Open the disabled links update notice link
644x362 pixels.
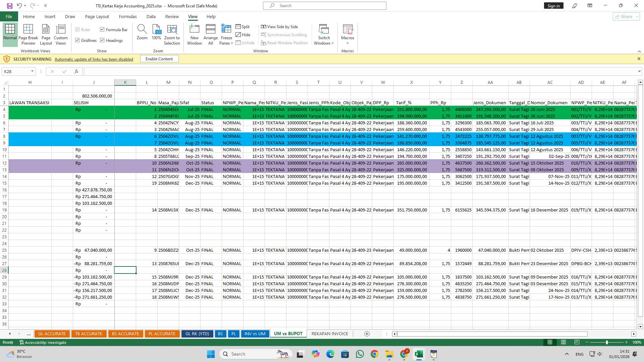[94, 59]
